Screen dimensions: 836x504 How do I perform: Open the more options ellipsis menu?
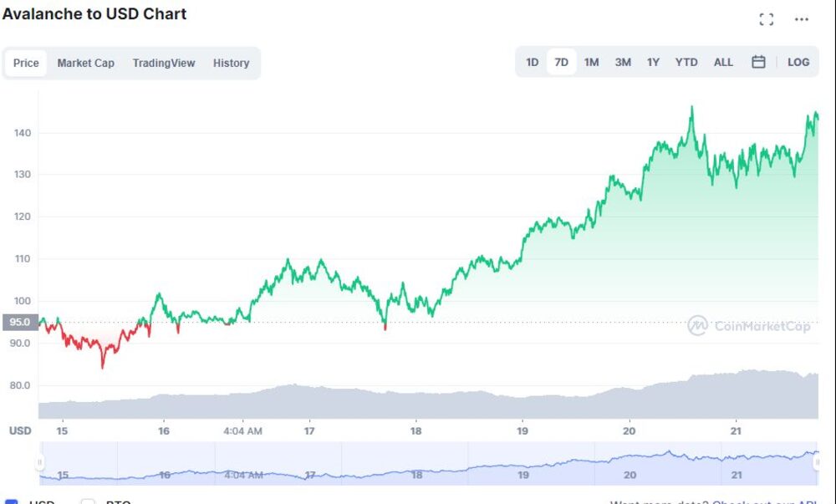pyautogui.click(x=800, y=18)
